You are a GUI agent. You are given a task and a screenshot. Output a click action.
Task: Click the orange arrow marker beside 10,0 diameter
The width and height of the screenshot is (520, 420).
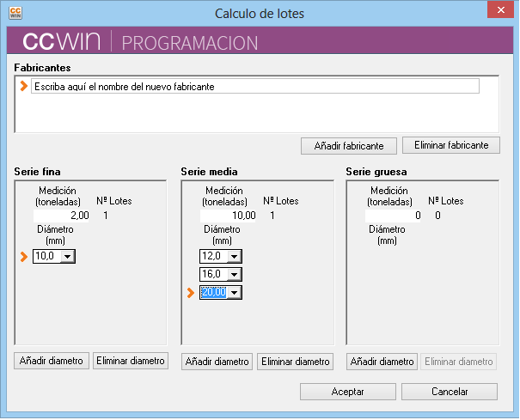[23, 257]
